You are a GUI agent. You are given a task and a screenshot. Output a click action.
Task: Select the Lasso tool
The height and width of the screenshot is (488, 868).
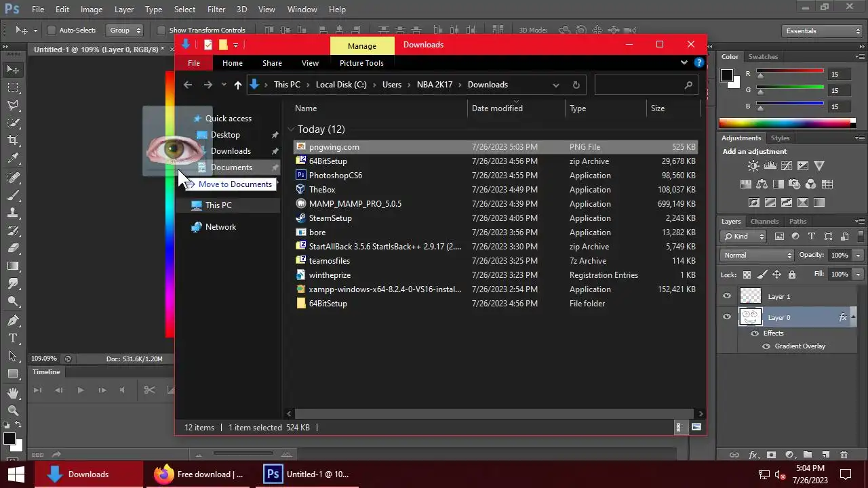click(x=13, y=105)
